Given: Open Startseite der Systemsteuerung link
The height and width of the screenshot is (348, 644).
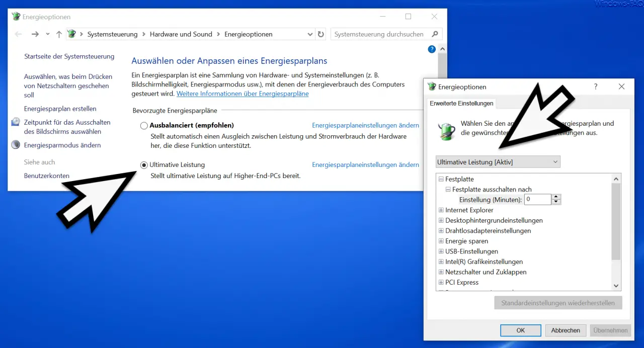Looking at the screenshot, I should (69, 56).
